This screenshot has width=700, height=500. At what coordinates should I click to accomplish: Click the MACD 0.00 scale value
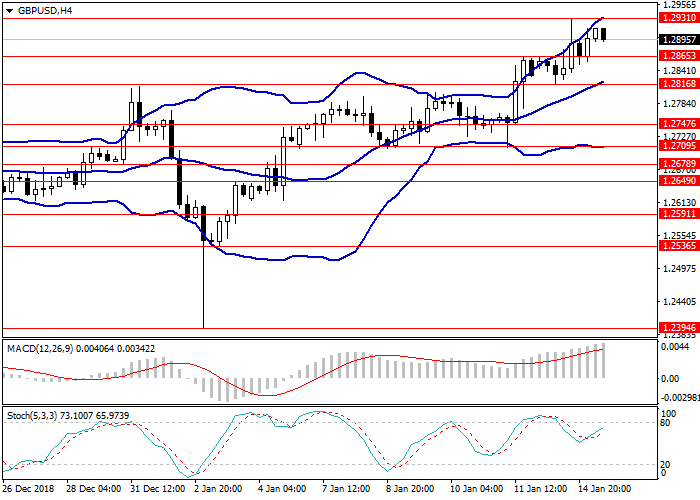[668, 378]
